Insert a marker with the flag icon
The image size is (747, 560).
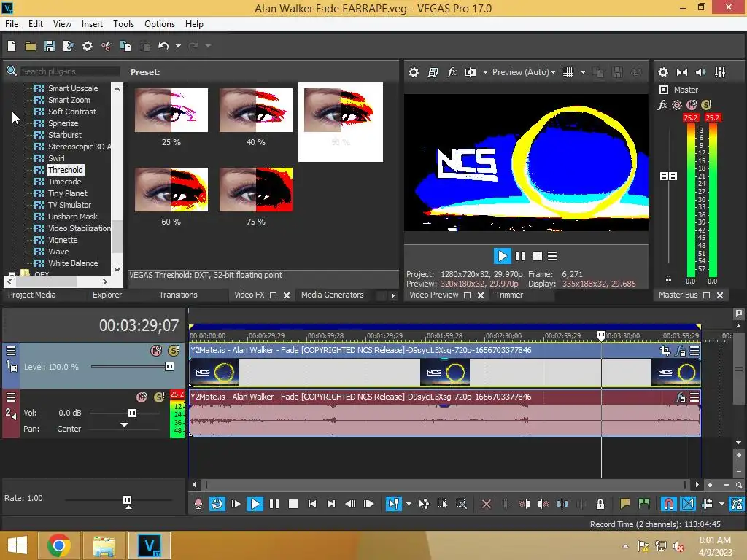click(x=625, y=504)
